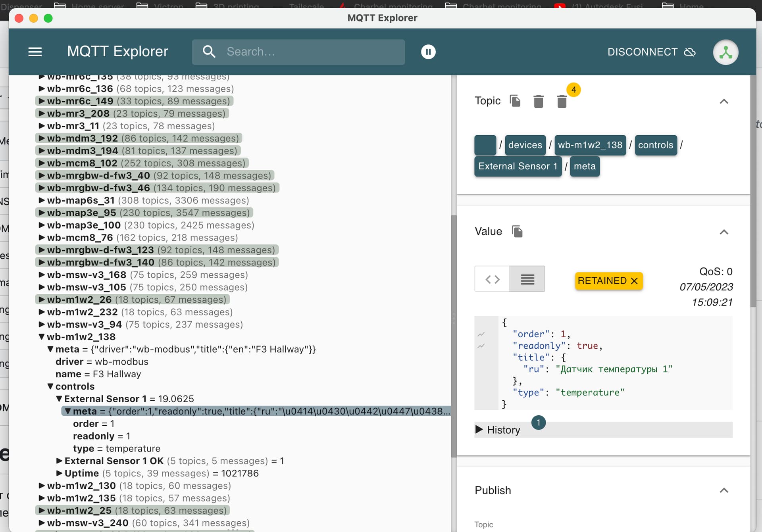
Task: Collapse the Topic panel chevron
Action: pyautogui.click(x=724, y=101)
